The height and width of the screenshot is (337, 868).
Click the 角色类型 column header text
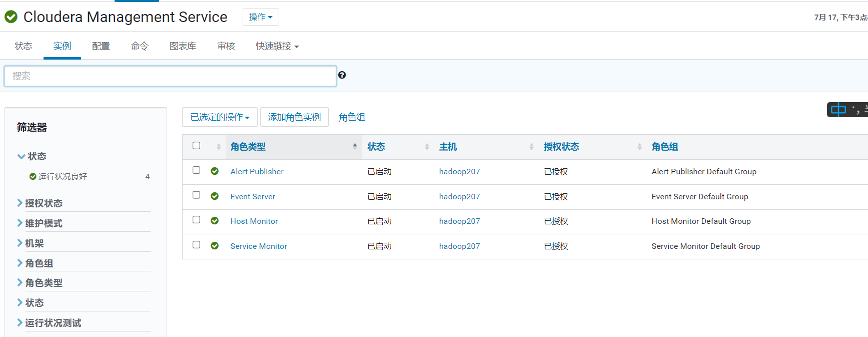pyautogui.click(x=248, y=147)
